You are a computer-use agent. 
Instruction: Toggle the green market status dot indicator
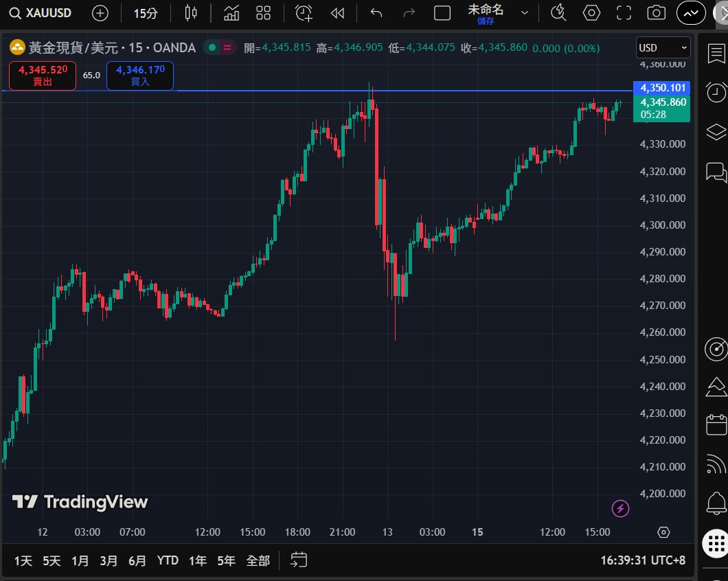click(212, 47)
